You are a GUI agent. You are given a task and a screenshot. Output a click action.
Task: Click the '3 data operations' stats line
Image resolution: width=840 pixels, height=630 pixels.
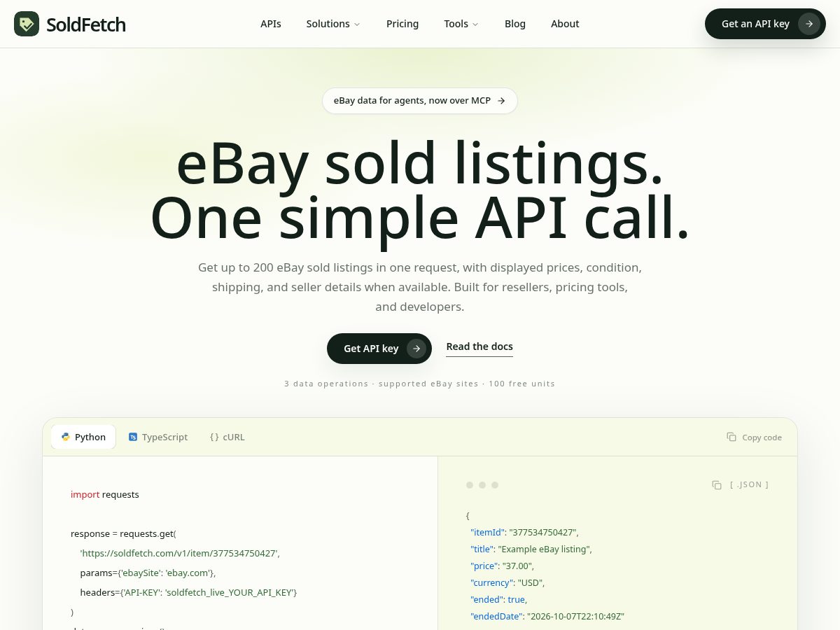coord(420,384)
